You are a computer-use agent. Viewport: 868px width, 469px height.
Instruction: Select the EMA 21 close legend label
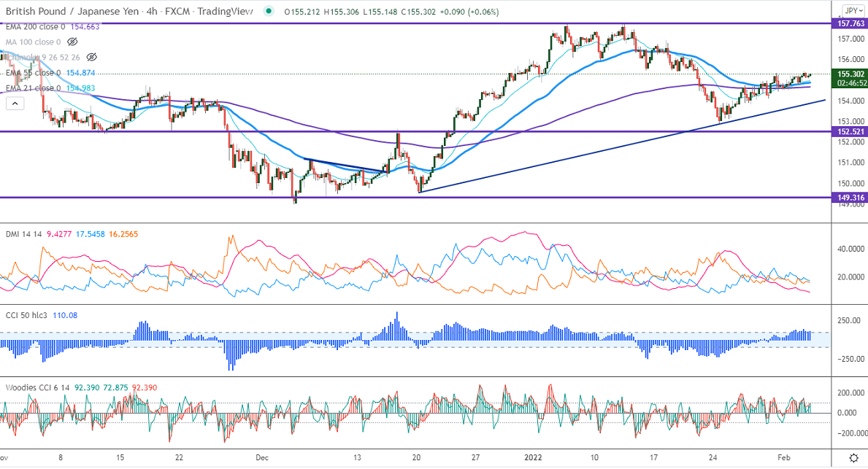pos(32,88)
